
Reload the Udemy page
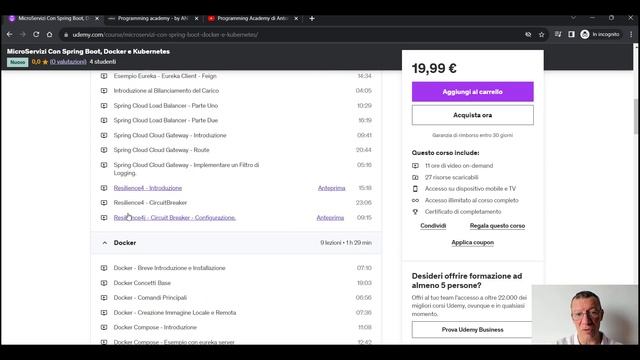coord(36,35)
